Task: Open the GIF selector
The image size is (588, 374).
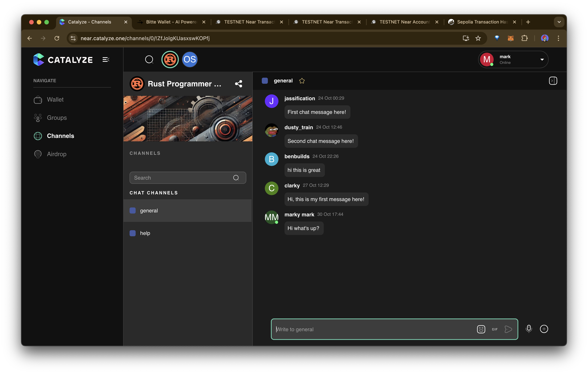Action: click(494, 329)
